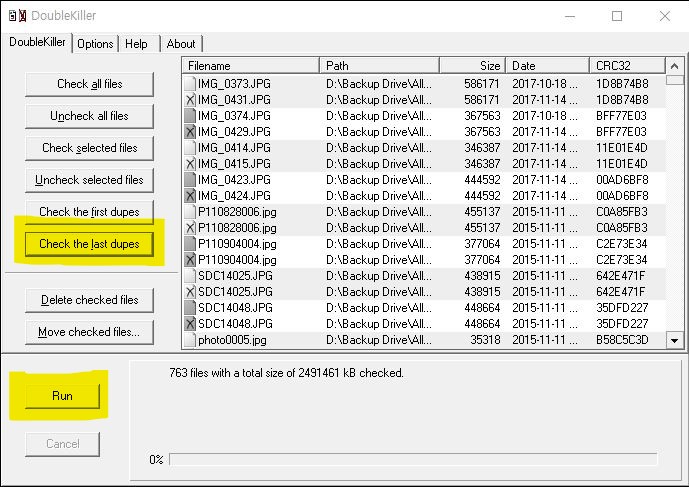Toggle checkbox for IMG_0373.JPG

click(x=190, y=84)
